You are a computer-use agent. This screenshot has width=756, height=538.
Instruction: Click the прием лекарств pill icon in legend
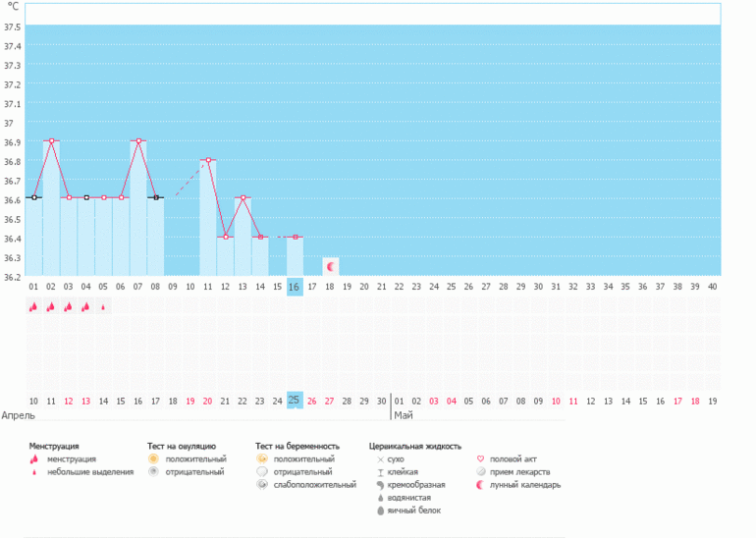[x=480, y=471]
